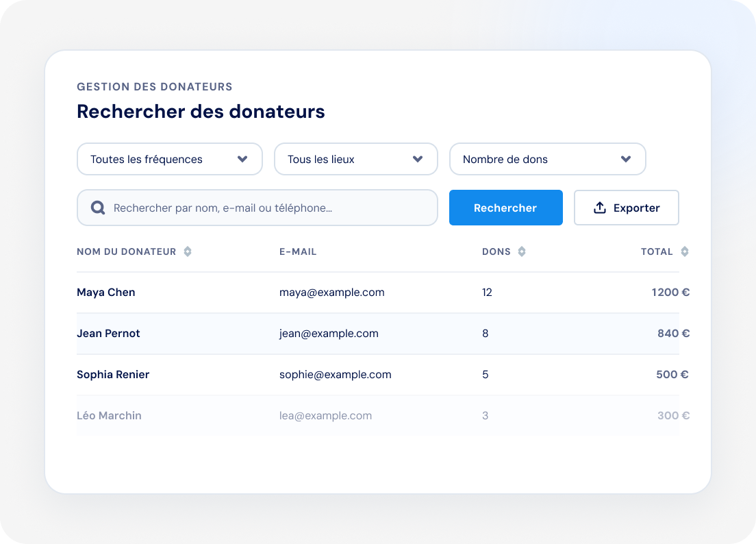Click the magnifying glass search icon
This screenshot has height=544, width=756.
(98, 208)
